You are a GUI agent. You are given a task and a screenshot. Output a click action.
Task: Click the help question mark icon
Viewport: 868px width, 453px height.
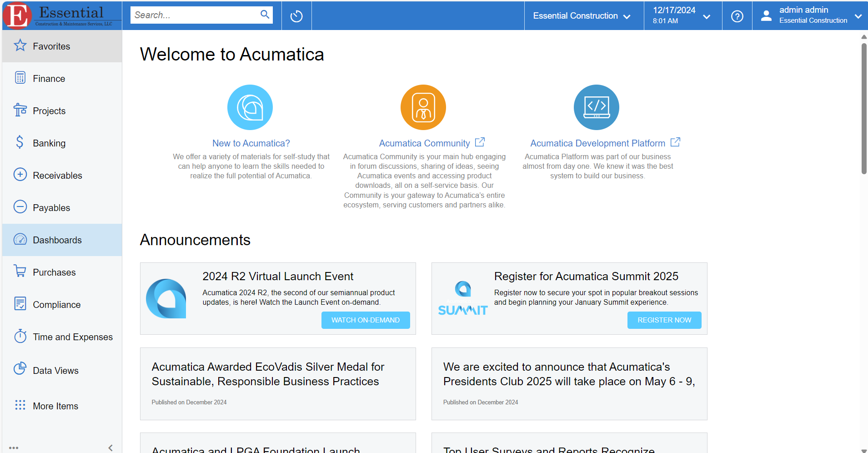[x=737, y=16]
